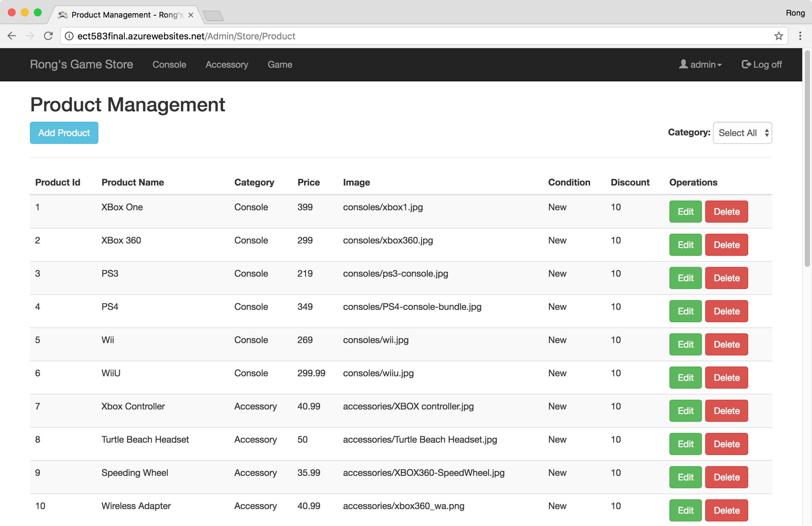Delete the Wii product row
The height and width of the screenshot is (526, 812).
tap(727, 344)
